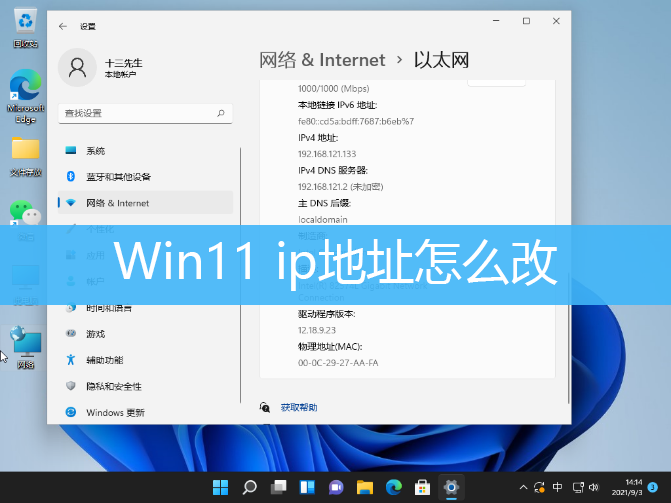Click the 获取帮助 link
The width and height of the screenshot is (671, 503).
pyautogui.click(x=298, y=408)
